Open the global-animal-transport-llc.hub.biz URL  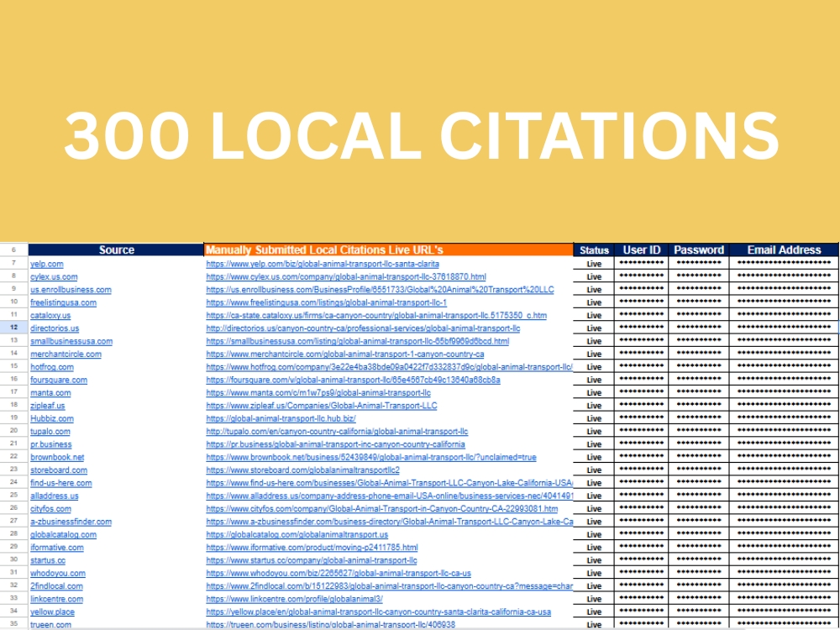(x=281, y=418)
